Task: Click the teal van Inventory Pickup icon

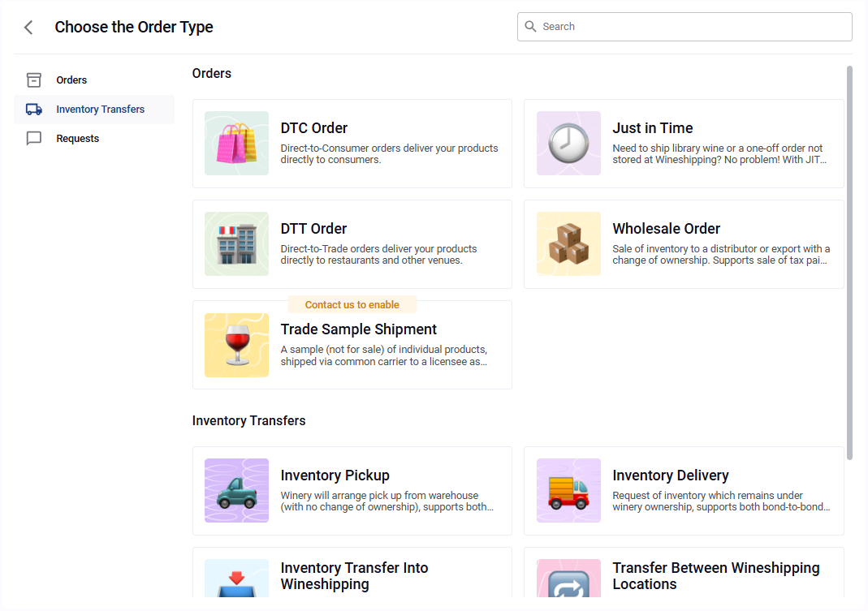Action: tap(236, 491)
